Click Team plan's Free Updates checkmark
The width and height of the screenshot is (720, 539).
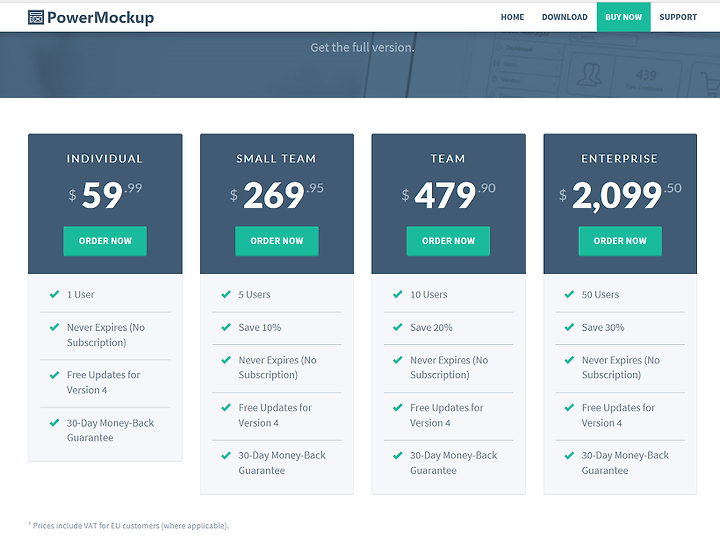pyautogui.click(x=398, y=408)
